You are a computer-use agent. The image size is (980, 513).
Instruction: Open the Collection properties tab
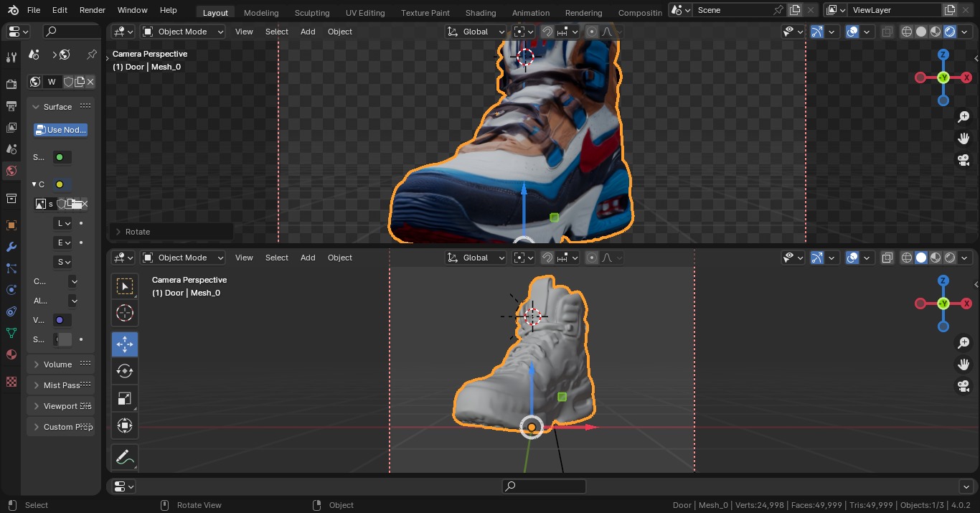click(11, 198)
